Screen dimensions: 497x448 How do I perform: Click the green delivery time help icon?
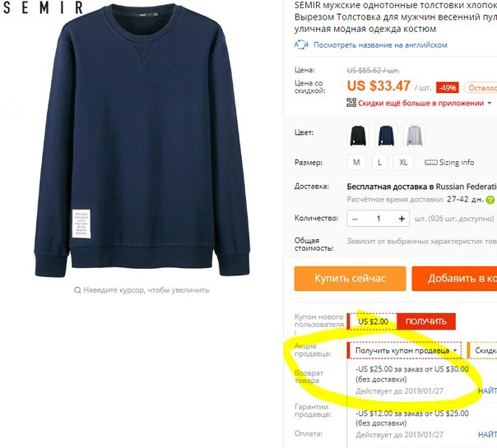490,200
